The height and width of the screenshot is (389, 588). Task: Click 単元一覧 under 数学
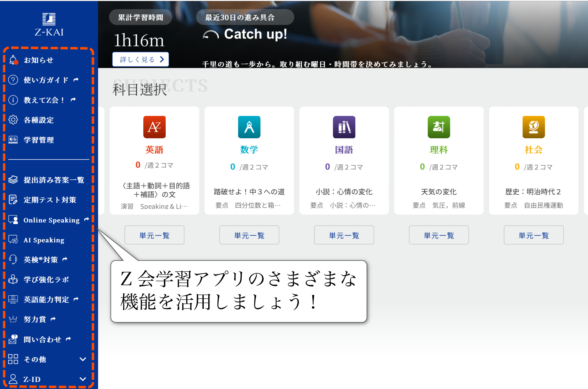[x=249, y=235]
